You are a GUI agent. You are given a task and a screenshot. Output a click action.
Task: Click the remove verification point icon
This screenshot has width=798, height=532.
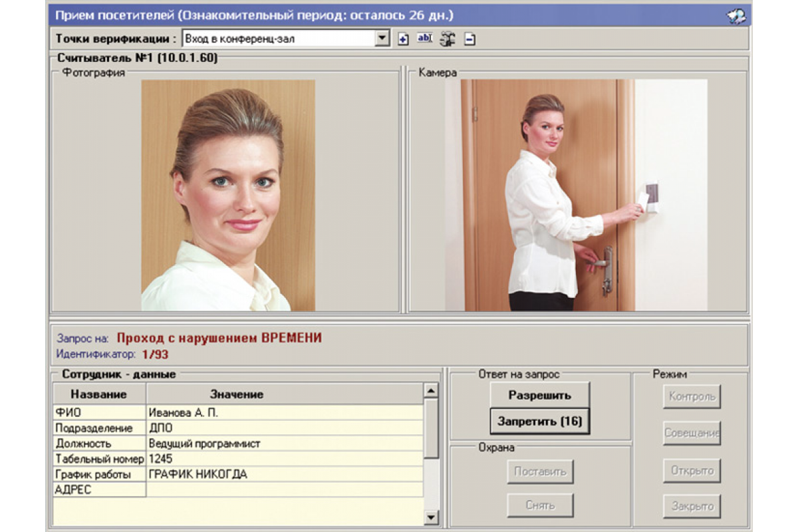click(469, 39)
